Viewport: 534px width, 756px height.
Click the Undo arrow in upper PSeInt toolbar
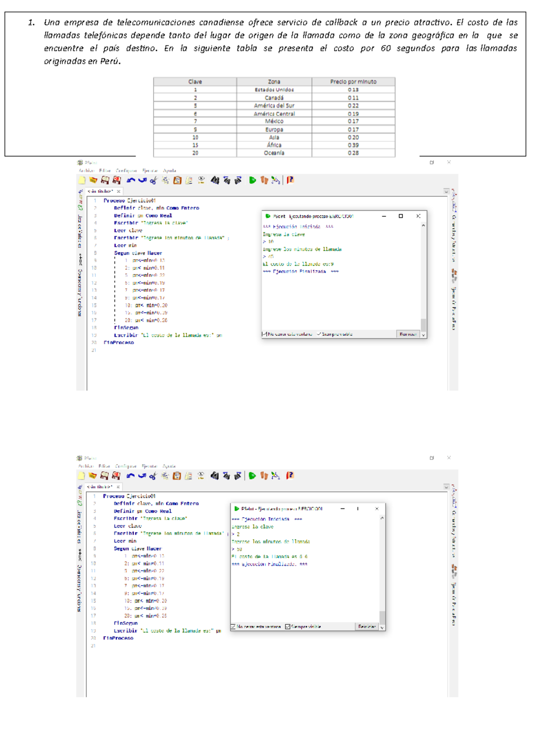click(x=130, y=180)
